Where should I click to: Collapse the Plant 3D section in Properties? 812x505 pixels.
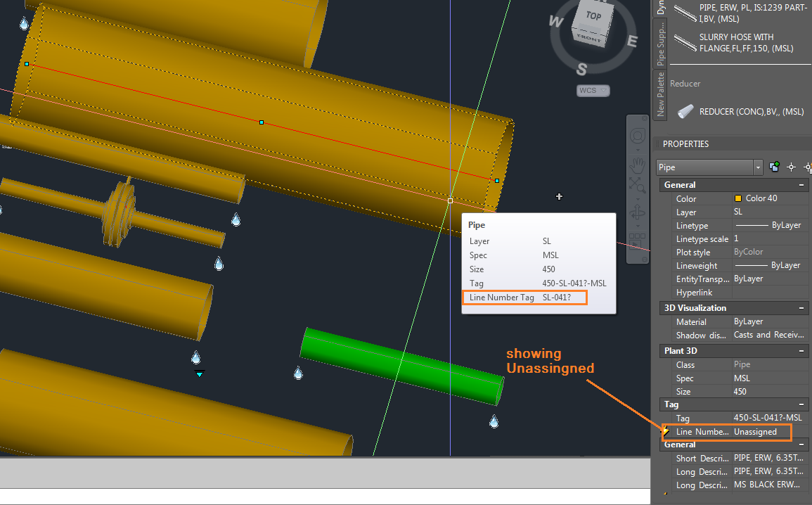(801, 350)
